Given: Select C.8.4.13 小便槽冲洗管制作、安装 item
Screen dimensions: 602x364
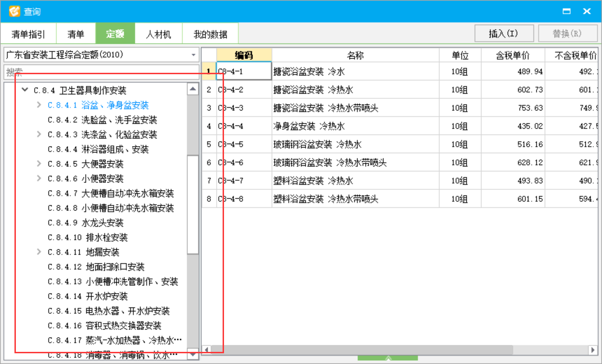Looking at the screenshot, I should (x=112, y=281).
